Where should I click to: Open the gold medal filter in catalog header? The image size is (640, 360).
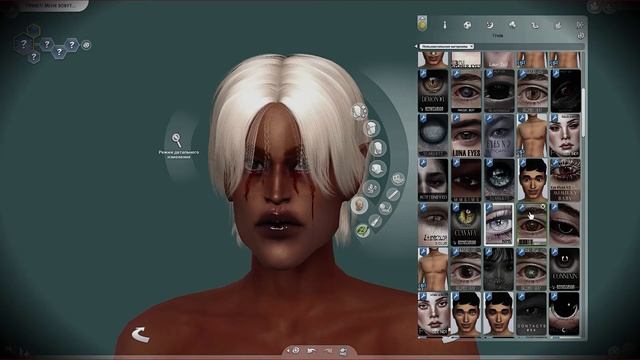pos(422,24)
